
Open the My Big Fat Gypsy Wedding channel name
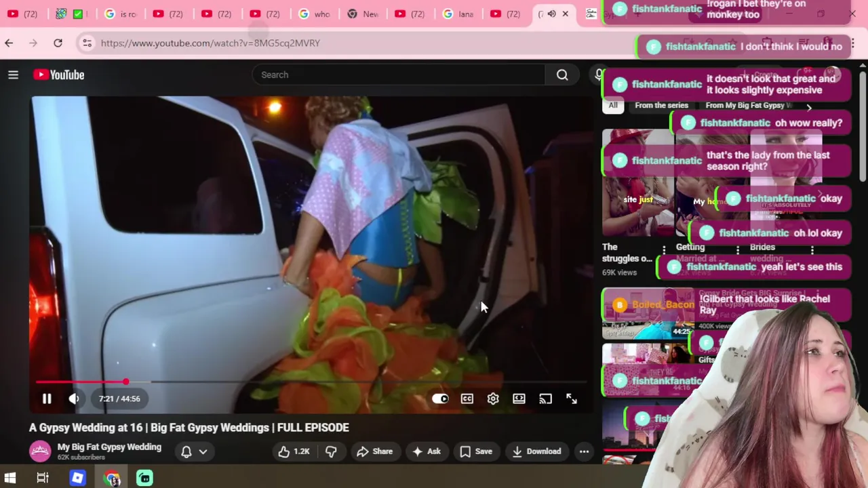109,447
